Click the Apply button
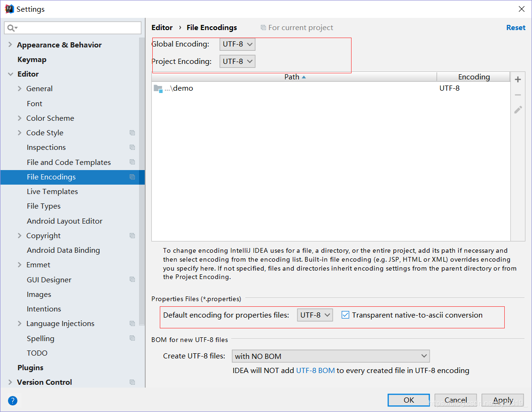 point(503,400)
